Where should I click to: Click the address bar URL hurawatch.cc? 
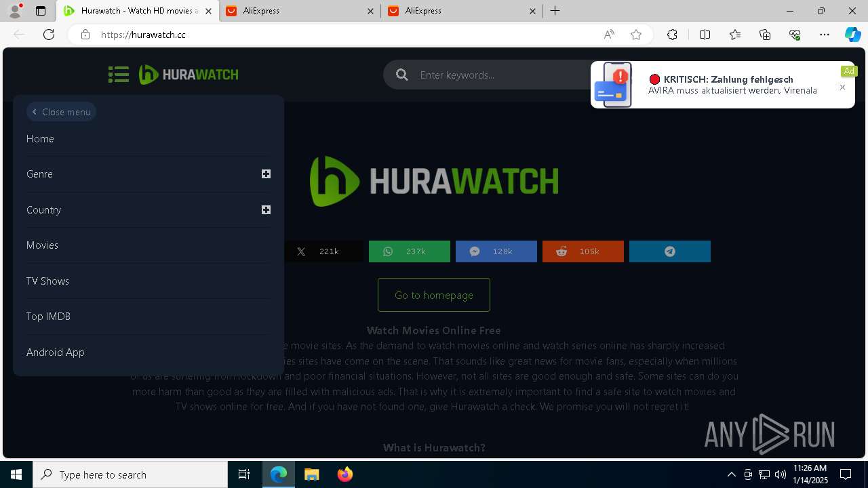tap(143, 35)
